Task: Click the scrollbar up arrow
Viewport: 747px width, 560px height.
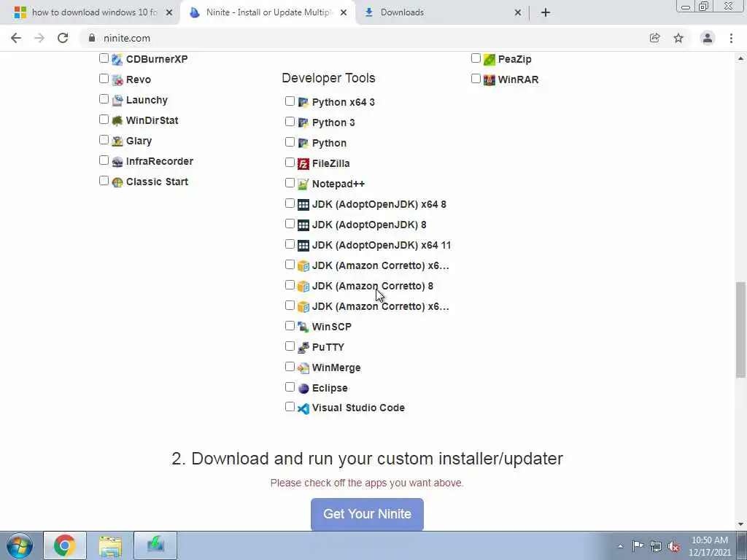Action: click(x=740, y=58)
